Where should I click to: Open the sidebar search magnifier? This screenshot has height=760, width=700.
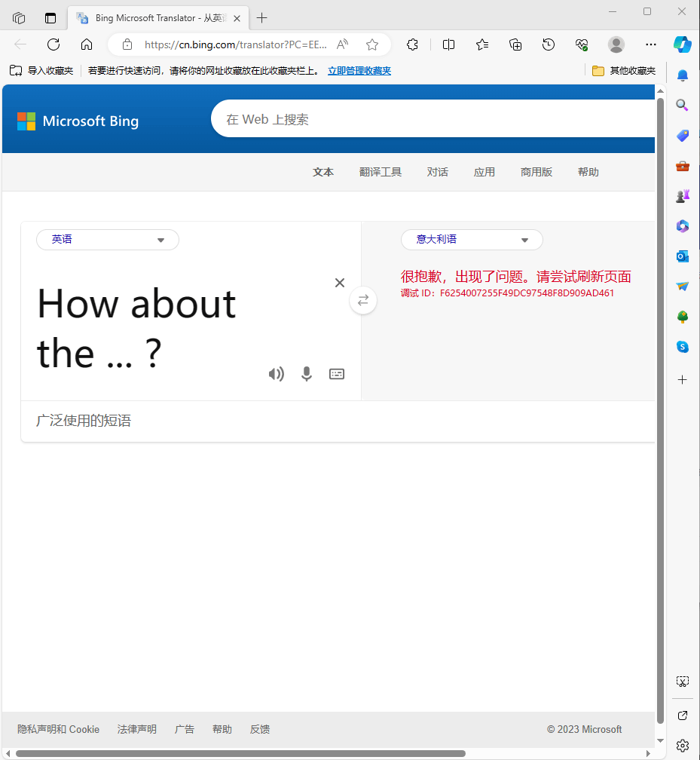pos(683,105)
